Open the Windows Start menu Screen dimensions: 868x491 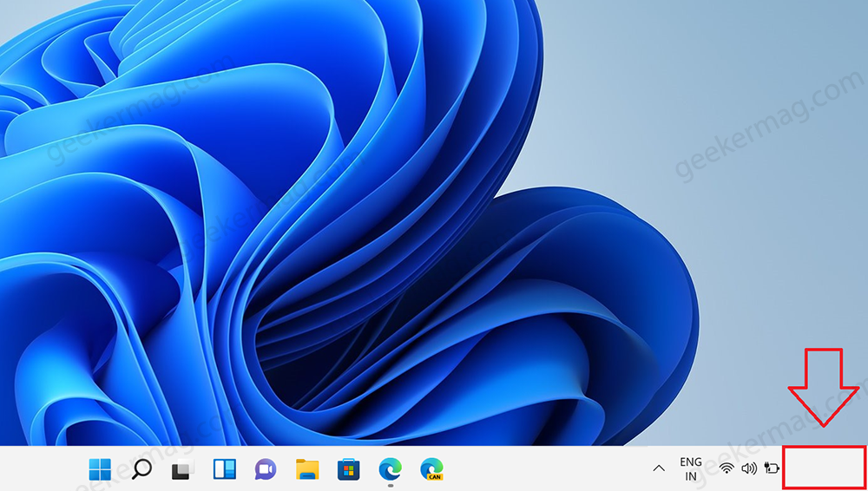pyautogui.click(x=100, y=469)
